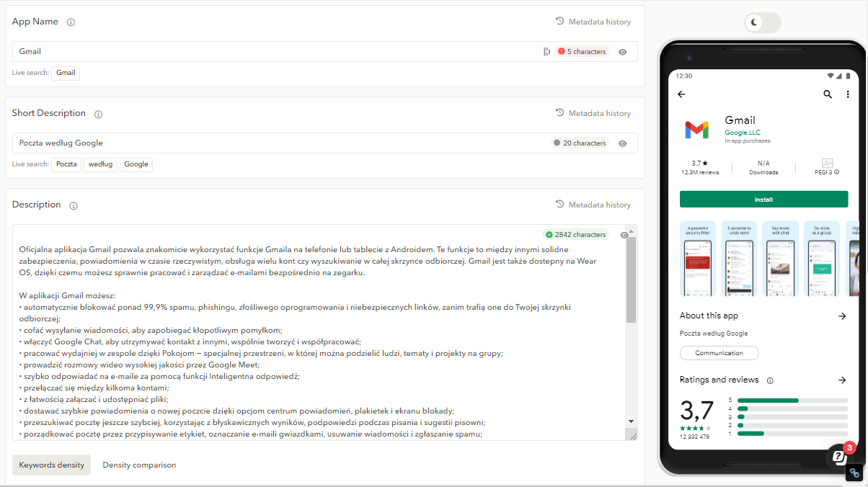Click the 5-star rating bar

tap(792, 400)
